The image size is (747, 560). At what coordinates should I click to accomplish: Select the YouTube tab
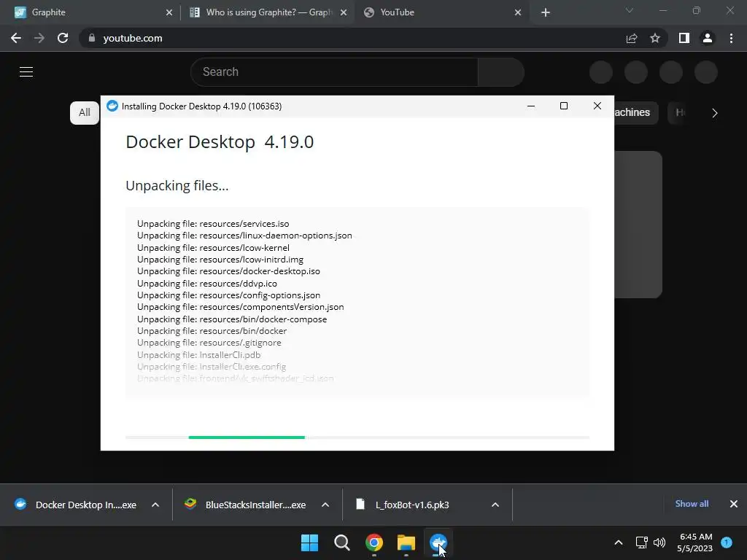point(443,12)
